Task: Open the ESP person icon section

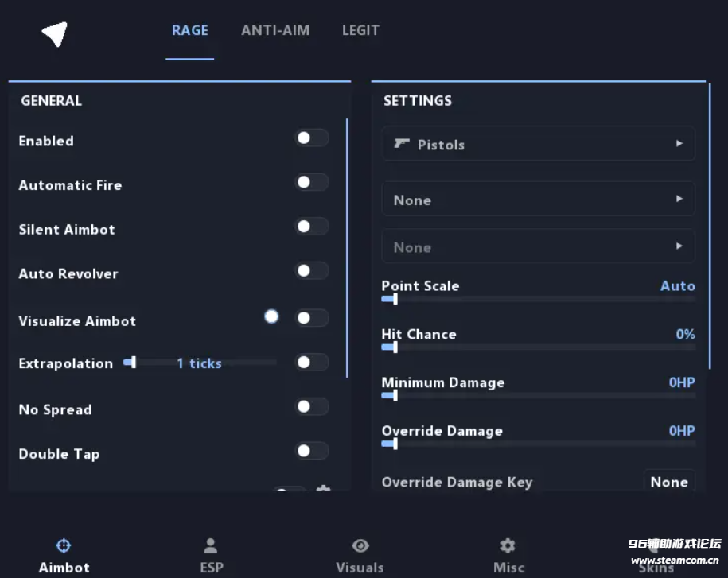Action: 212,555
